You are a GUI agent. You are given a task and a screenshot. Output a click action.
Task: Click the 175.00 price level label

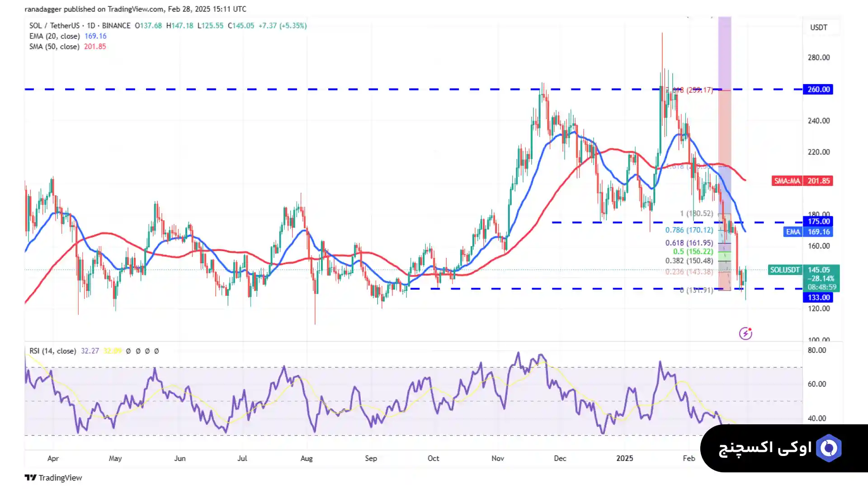tap(818, 221)
